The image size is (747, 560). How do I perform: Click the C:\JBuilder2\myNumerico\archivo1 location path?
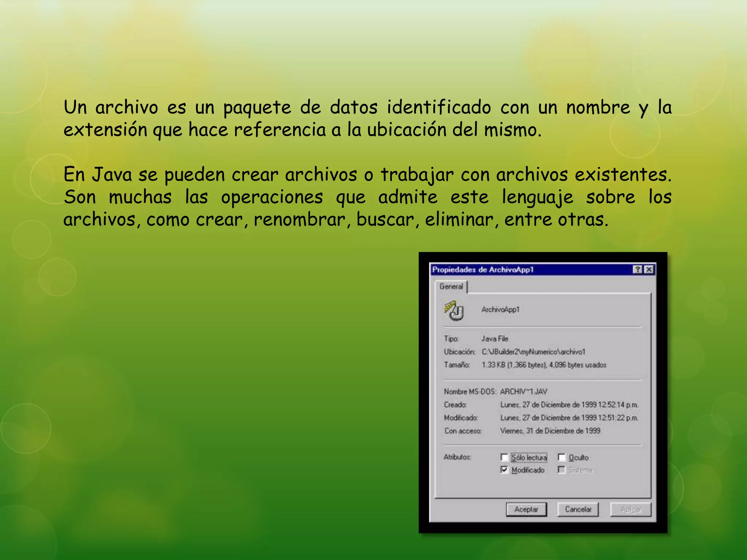pyautogui.click(x=533, y=352)
